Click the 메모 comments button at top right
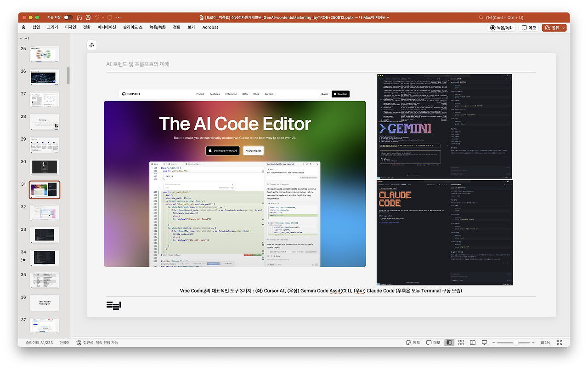Screen dimensions: 588x371 (529, 28)
